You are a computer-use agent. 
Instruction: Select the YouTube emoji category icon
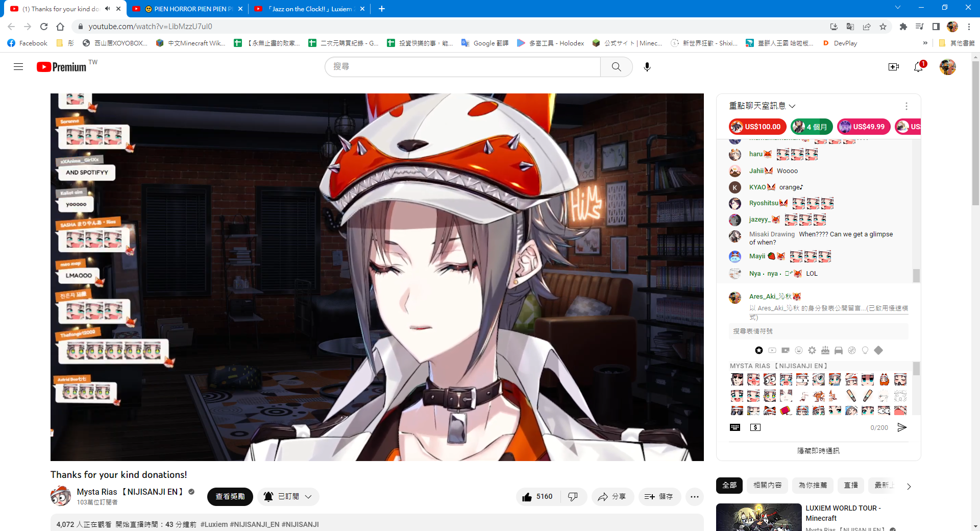[x=772, y=350]
